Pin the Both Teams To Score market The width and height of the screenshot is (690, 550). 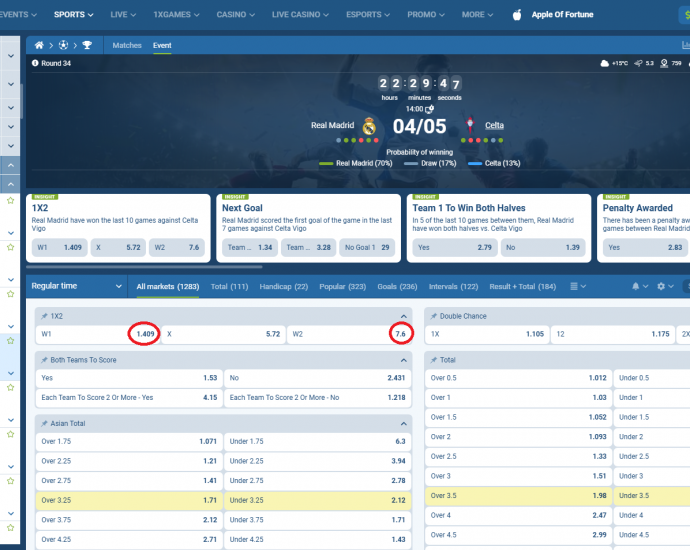(44, 360)
